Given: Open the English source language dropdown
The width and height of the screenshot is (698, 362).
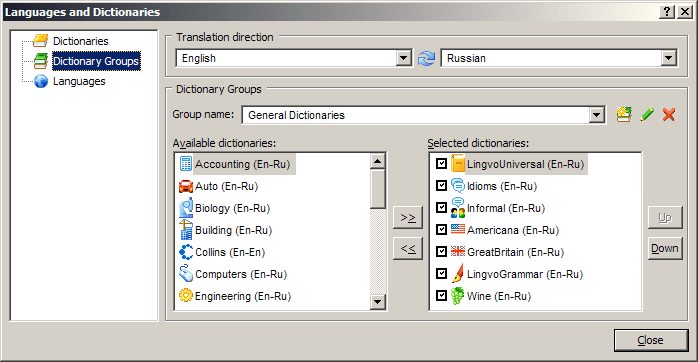Looking at the screenshot, I should (x=403, y=58).
